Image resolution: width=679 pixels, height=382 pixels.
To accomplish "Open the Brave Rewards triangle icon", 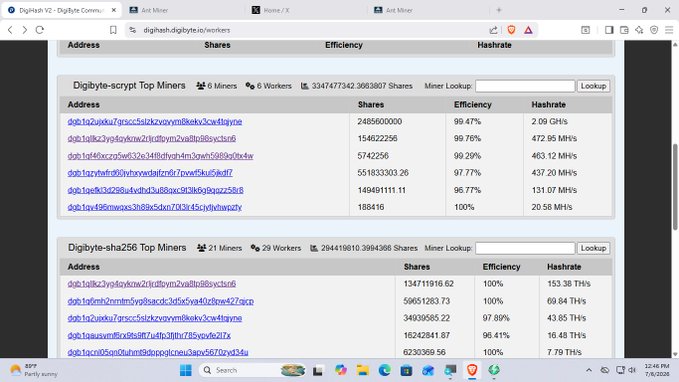I will (x=528, y=30).
